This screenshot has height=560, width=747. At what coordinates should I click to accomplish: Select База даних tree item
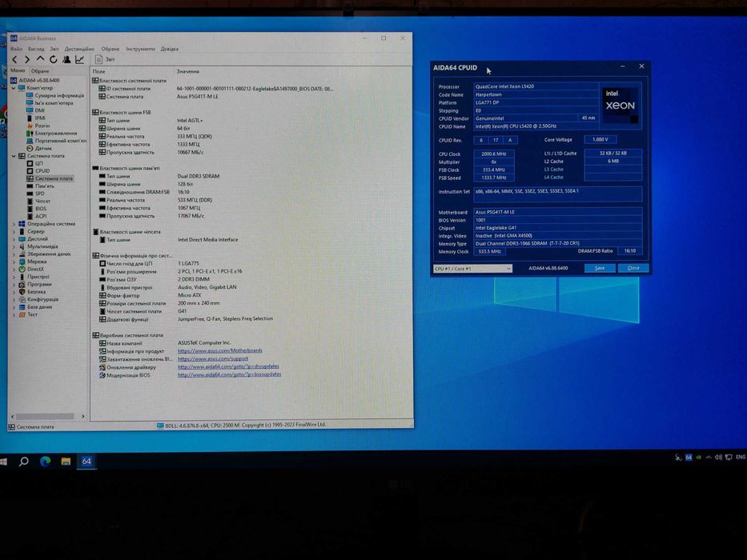click(x=36, y=307)
